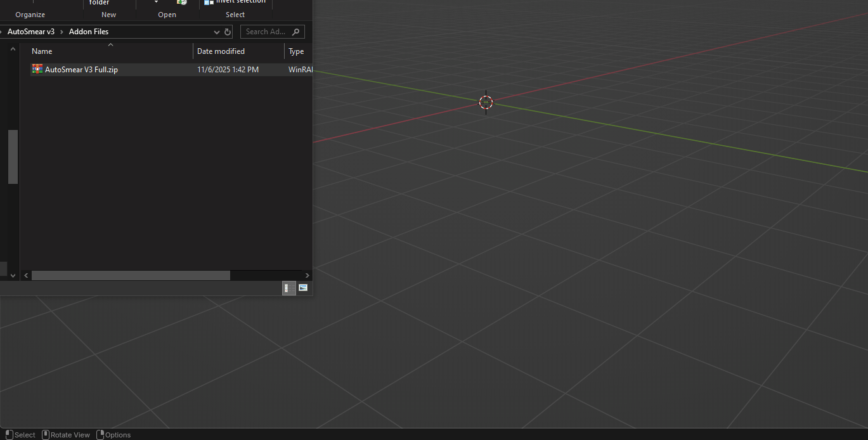Viewport: 868px width, 440px height.
Task: Click the navigation pane's vertical scrollbar thumb
Action: click(13, 157)
